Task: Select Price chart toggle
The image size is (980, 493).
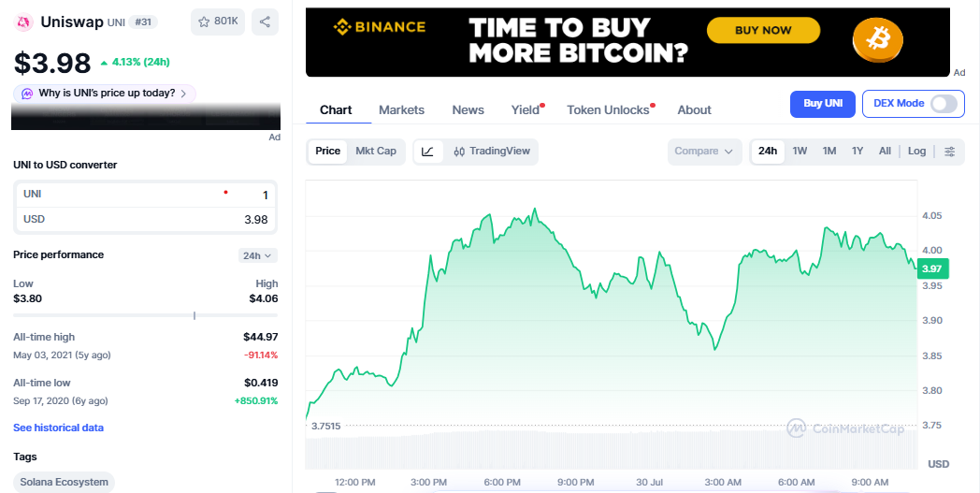Action: [x=327, y=152]
